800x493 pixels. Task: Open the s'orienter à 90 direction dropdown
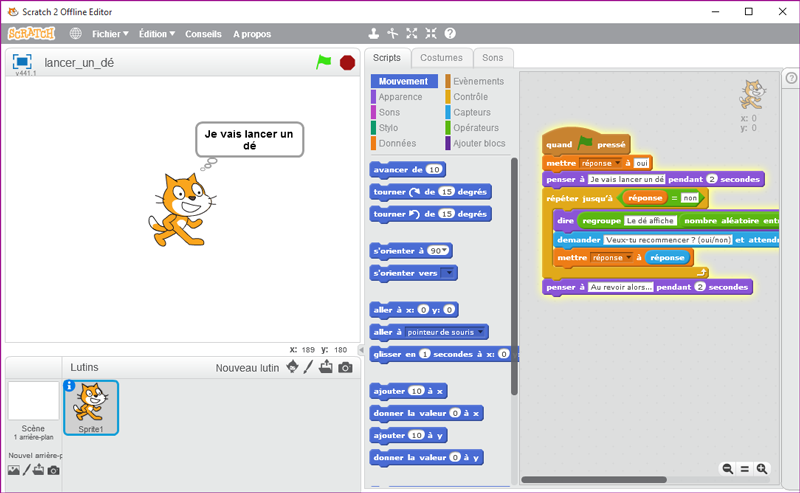(x=445, y=250)
